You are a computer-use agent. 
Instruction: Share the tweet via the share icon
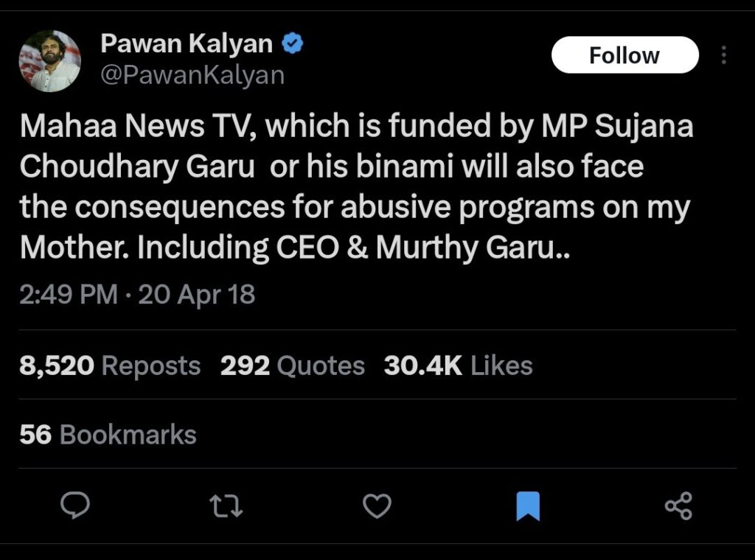tap(678, 505)
